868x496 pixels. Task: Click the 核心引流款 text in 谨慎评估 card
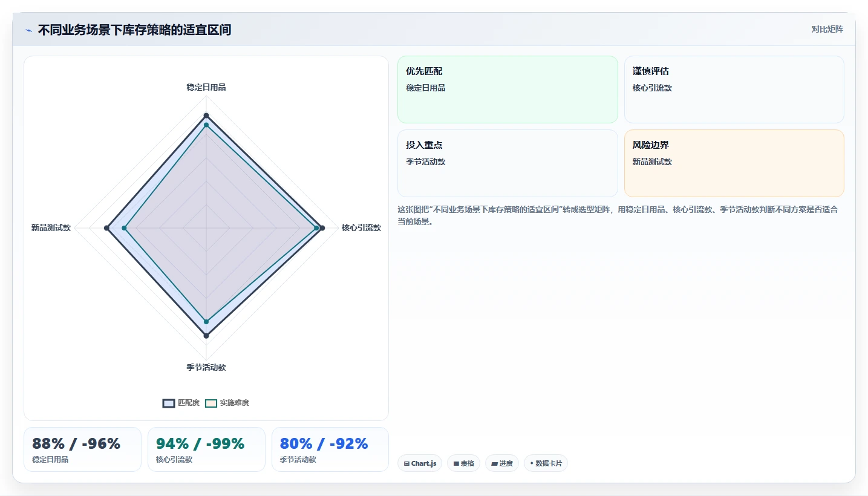click(x=653, y=88)
